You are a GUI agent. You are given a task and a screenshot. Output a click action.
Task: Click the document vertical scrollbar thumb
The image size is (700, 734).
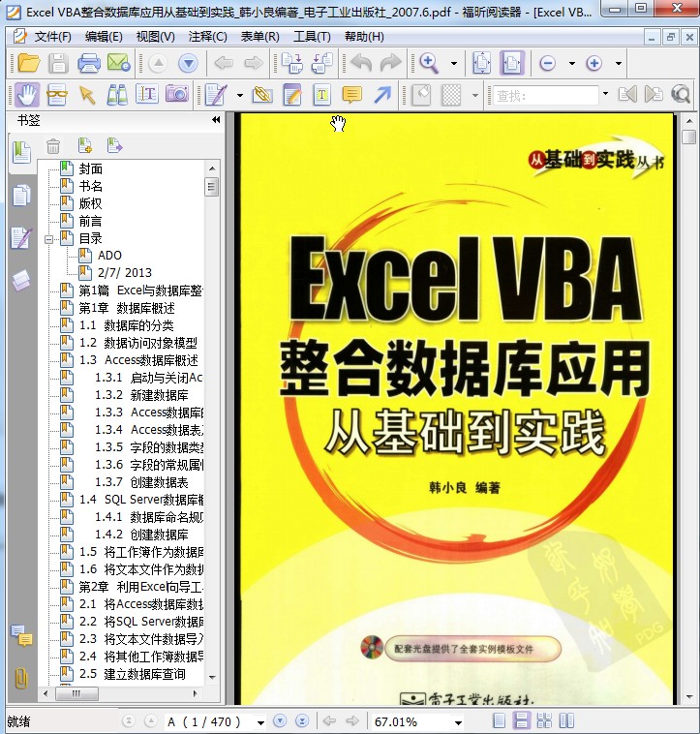(688, 138)
